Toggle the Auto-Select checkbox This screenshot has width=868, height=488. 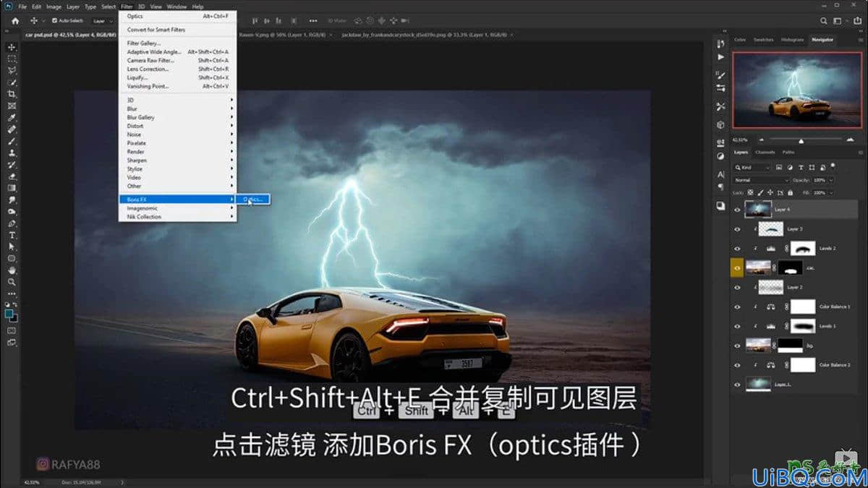click(x=56, y=21)
